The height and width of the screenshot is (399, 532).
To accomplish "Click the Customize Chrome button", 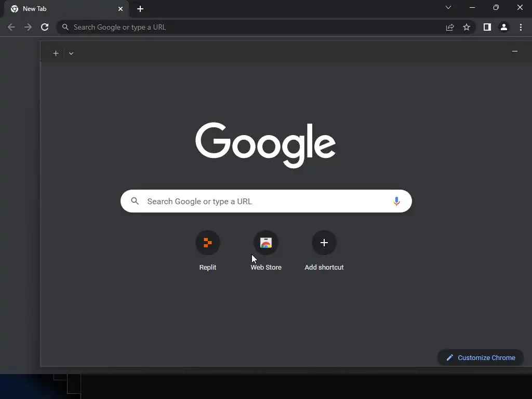I will click(x=481, y=357).
